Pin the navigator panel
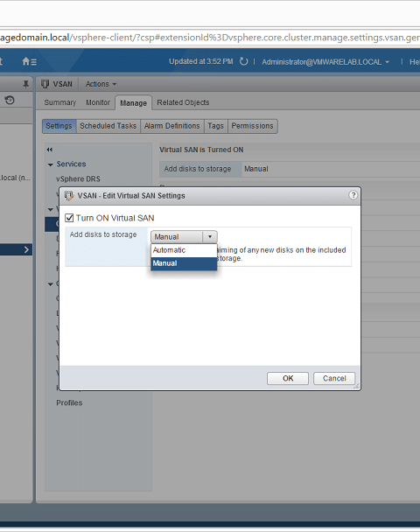The image size is (420, 532). pyautogui.click(x=25, y=84)
